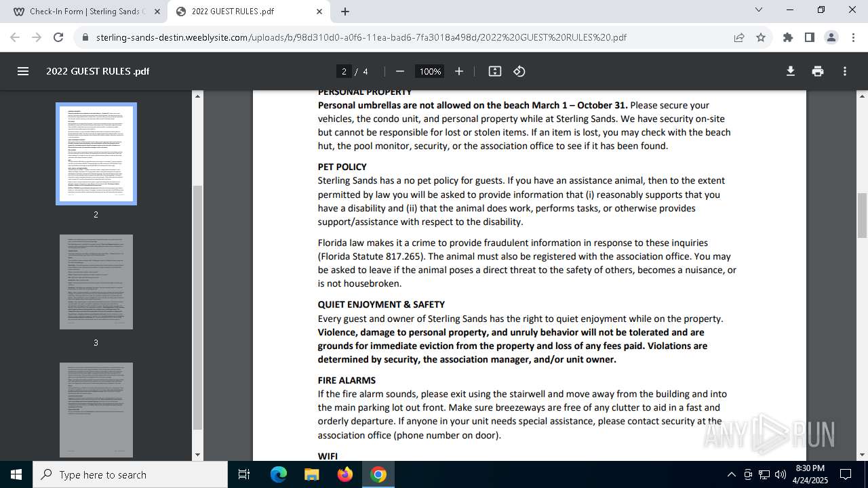Image resolution: width=868 pixels, height=488 pixels.
Task: Open the Chrome side panel
Action: tap(810, 37)
